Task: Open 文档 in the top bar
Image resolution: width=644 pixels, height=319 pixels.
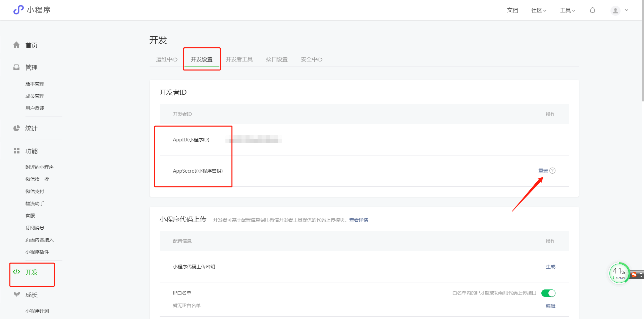Action: (x=512, y=10)
